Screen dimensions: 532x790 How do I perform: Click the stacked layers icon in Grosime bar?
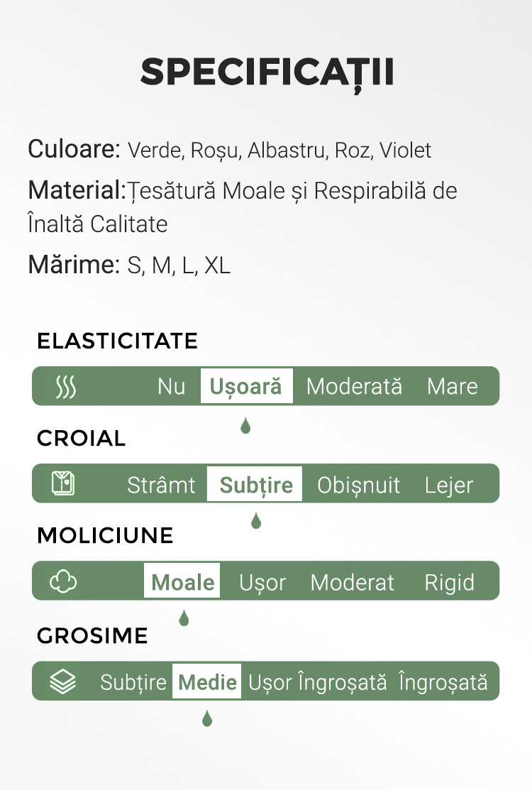[x=63, y=681]
